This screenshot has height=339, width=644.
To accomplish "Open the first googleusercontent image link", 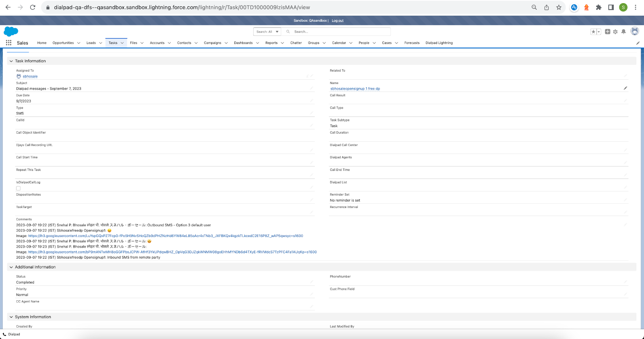I will (165, 236).
